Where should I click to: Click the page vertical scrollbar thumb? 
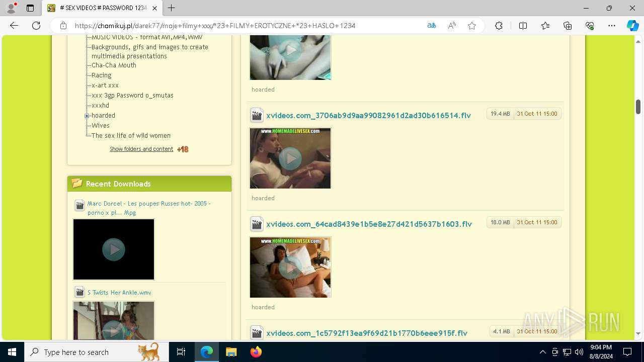point(638,107)
